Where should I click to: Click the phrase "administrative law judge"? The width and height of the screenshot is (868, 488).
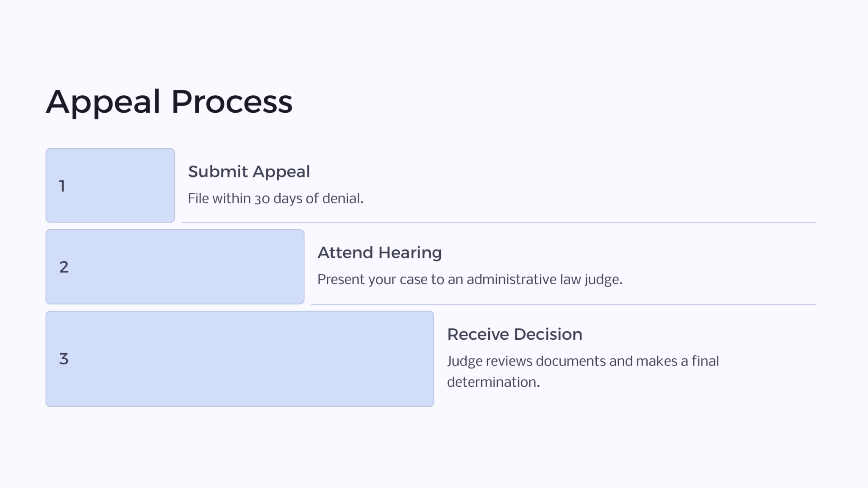tap(544, 280)
